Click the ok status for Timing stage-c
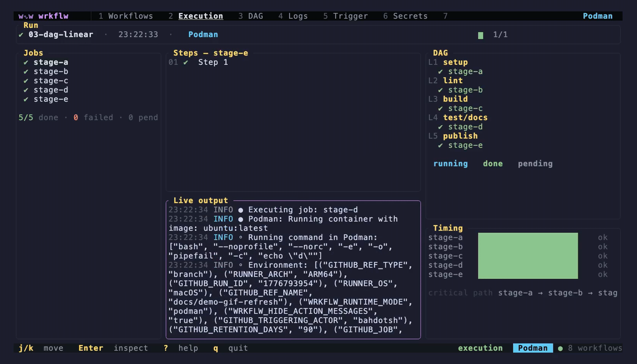The height and width of the screenshot is (364, 637). coord(602,256)
